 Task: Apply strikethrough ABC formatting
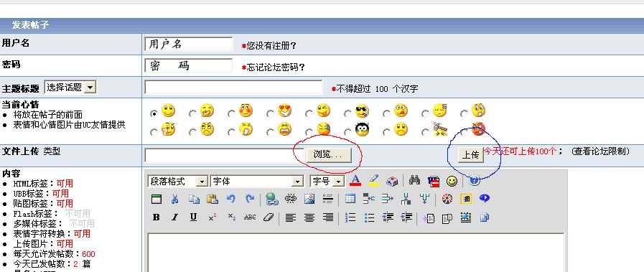point(250,218)
